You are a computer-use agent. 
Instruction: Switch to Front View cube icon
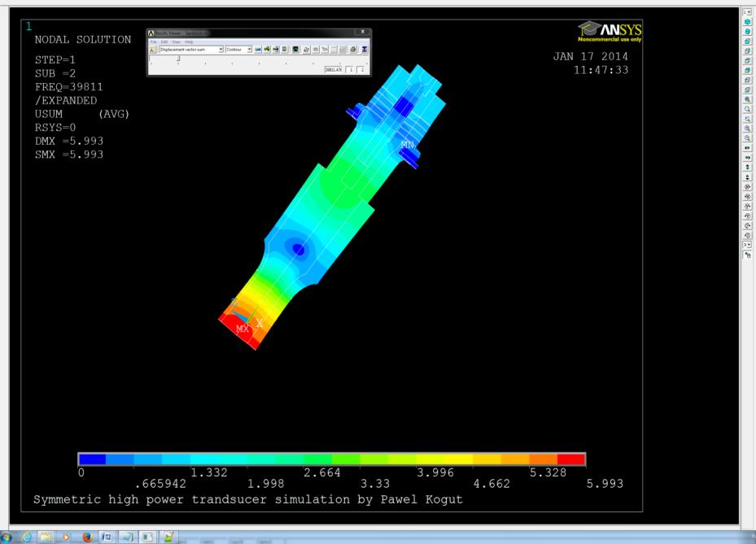[x=748, y=41]
